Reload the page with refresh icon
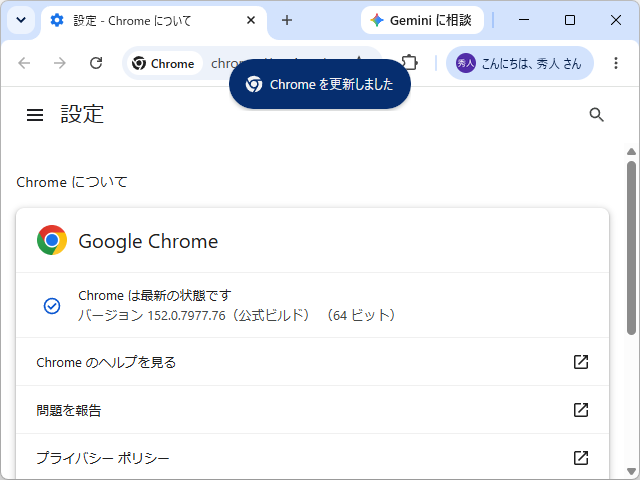 click(x=96, y=63)
